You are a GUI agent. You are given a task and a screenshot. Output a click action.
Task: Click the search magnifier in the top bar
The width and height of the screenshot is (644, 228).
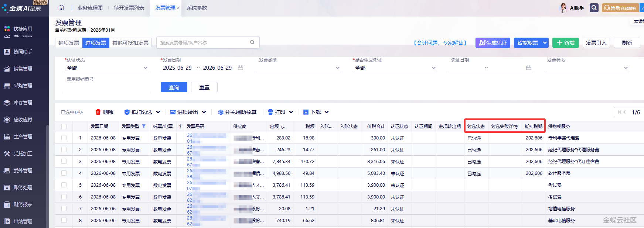[594, 8]
